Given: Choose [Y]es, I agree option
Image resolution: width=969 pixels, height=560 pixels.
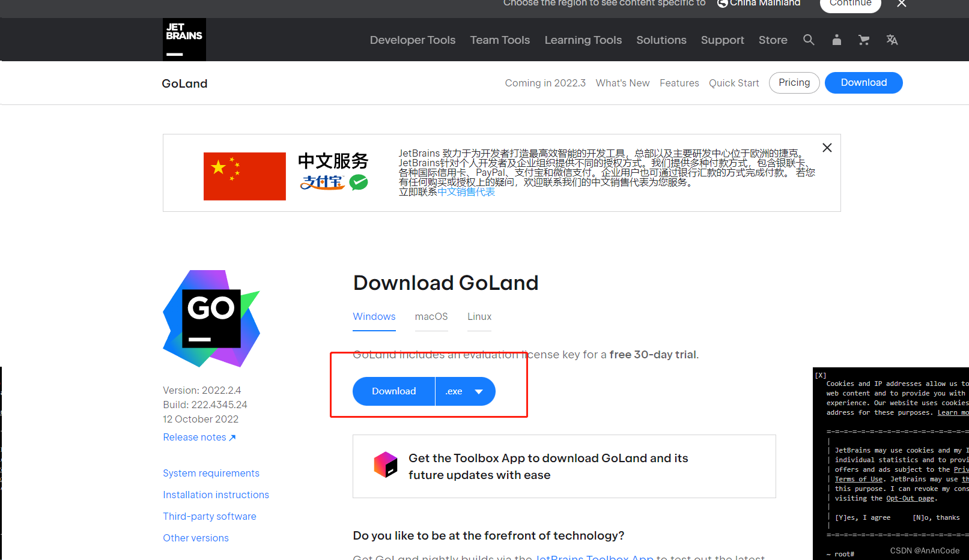Looking at the screenshot, I should pos(863,517).
